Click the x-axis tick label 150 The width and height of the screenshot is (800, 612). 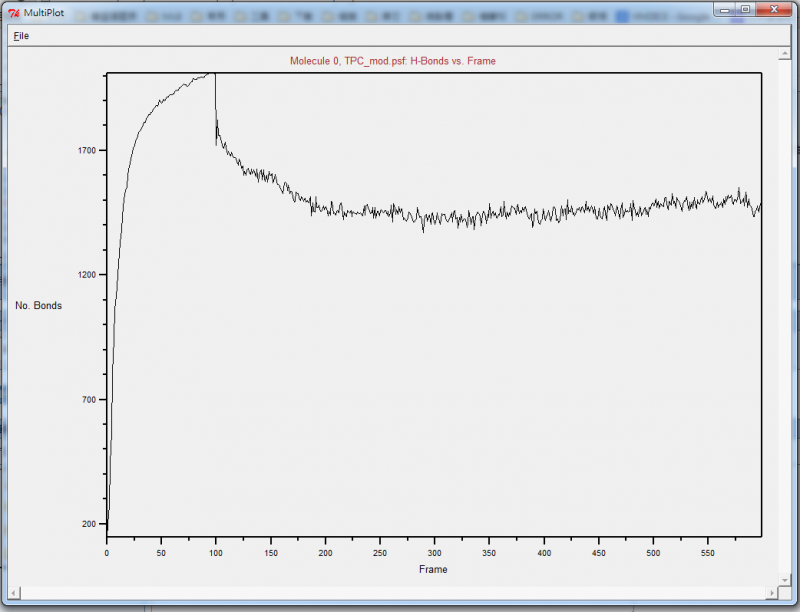[x=271, y=553]
